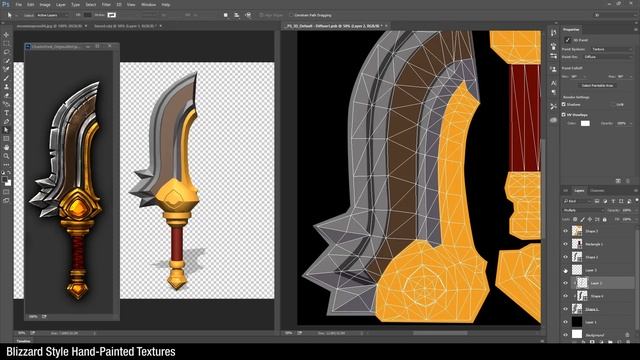Image resolution: width=640 pixels, height=360 pixels.
Task: Open the Timeline tab at the bottom
Action: (24, 341)
